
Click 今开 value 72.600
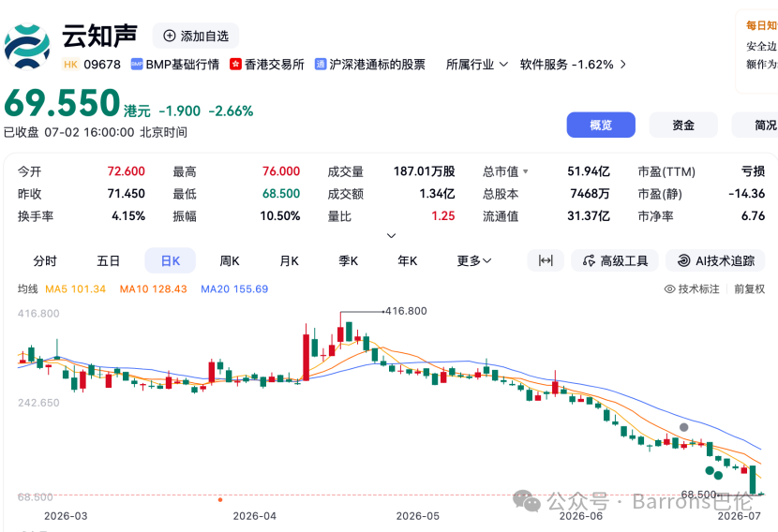point(126,171)
